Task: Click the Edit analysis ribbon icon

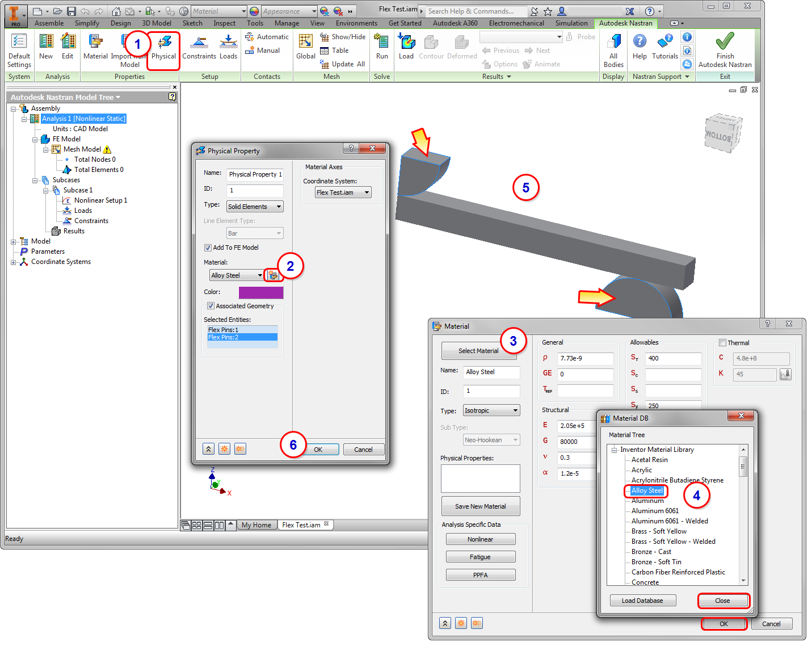Action: pyautogui.click(x=68, y=46)
